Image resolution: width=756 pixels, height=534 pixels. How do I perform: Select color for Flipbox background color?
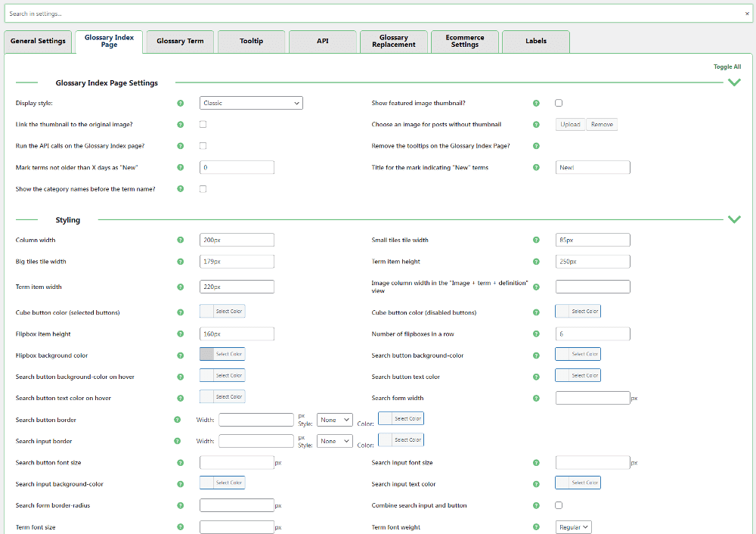pyautogui.click(x=222, y=354)
